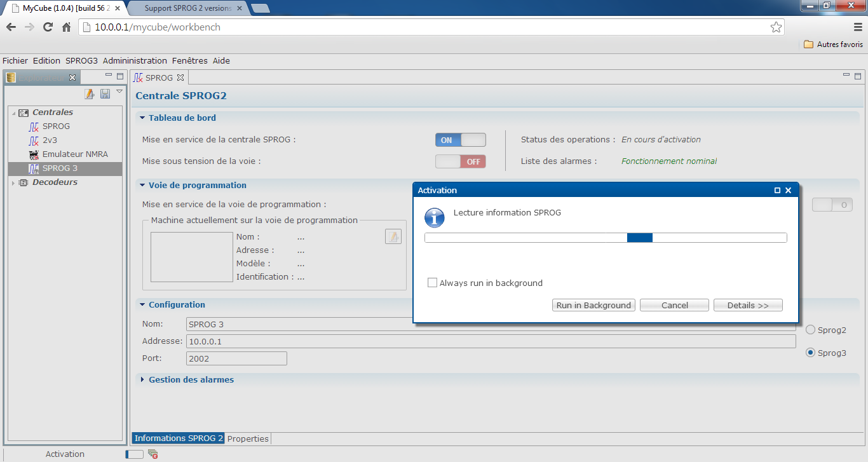
Task: Click the edit machine pencil button
Action: point(393,236)
